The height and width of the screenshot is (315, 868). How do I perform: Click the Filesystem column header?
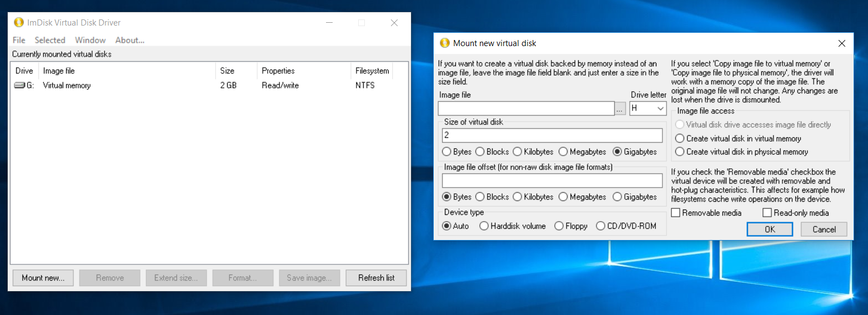[372, 71]
